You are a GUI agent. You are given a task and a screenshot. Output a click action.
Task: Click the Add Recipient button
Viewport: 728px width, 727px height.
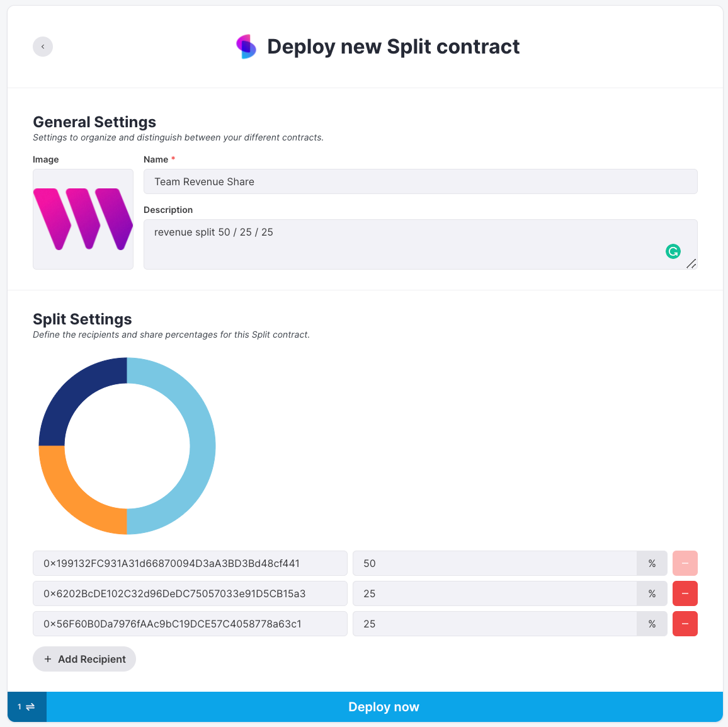click(x=84, y=659)
